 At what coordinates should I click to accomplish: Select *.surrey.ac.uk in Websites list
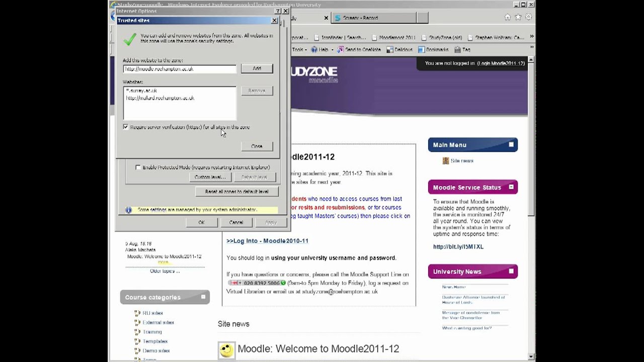click(x=141, y=91)
